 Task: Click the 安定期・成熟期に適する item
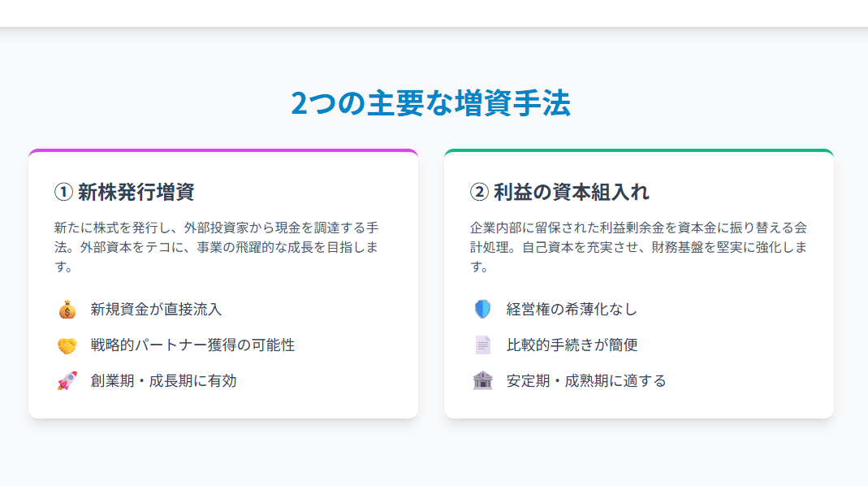(586, 380)
